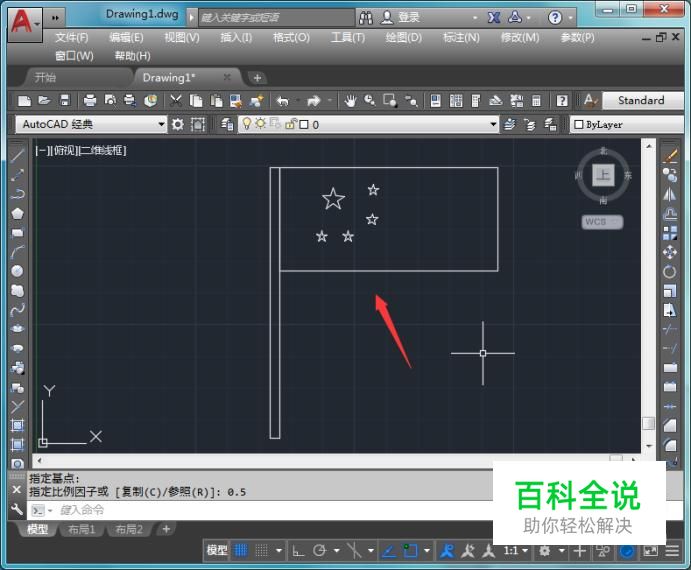Select the Erase tool in modify toolbar
The height and width of the screenshot is (570, 691).
(670, 156)
